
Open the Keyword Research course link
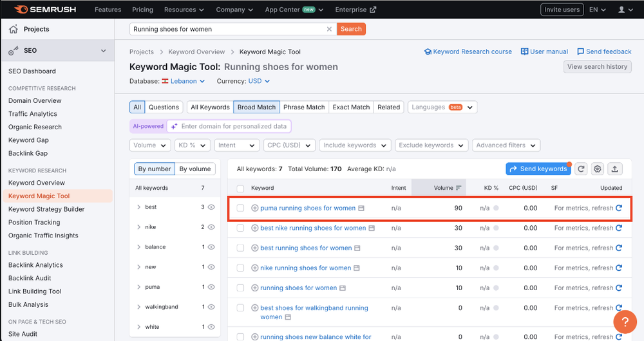click(x=468, y=51)
